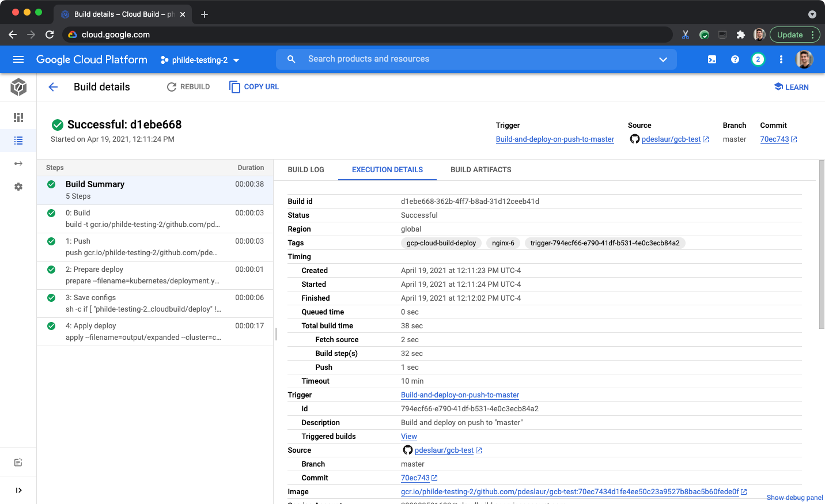The height and width of the screenshot is (504, 825).
Task: Click the details pane vertical scrollbar
Action: [x=822, y=245]
